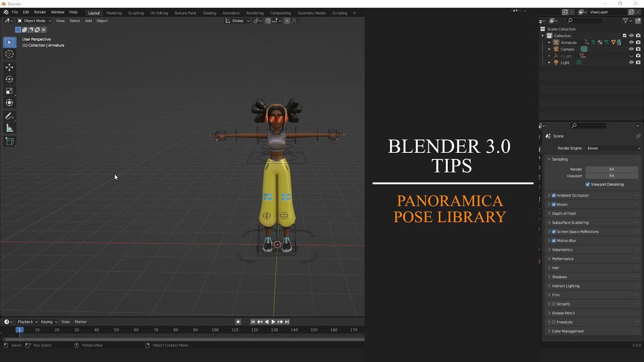Viewport: 644px width, 362px height.
Task: Enable the Simplify checkbox
Action: coord(554,304)
